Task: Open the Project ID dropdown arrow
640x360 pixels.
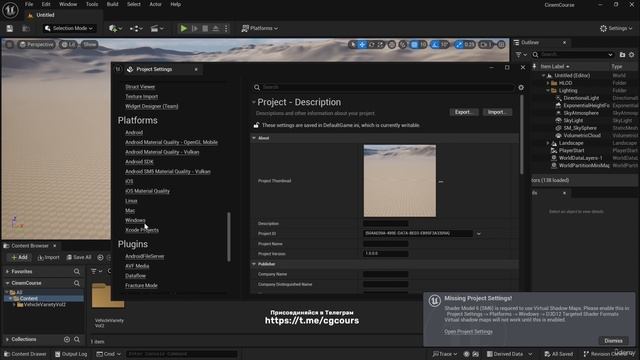Action: pos(479,234)
